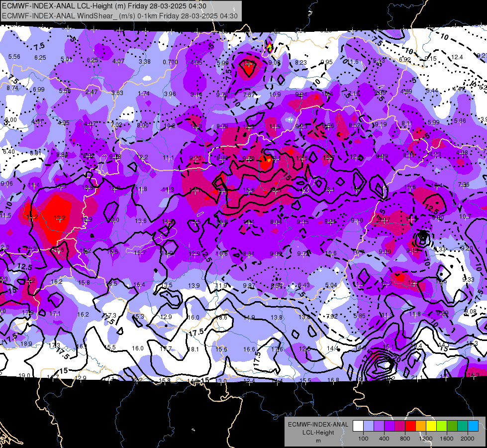Click the wind shear value 17.9
487x448 pixels.
pos(28,313)
